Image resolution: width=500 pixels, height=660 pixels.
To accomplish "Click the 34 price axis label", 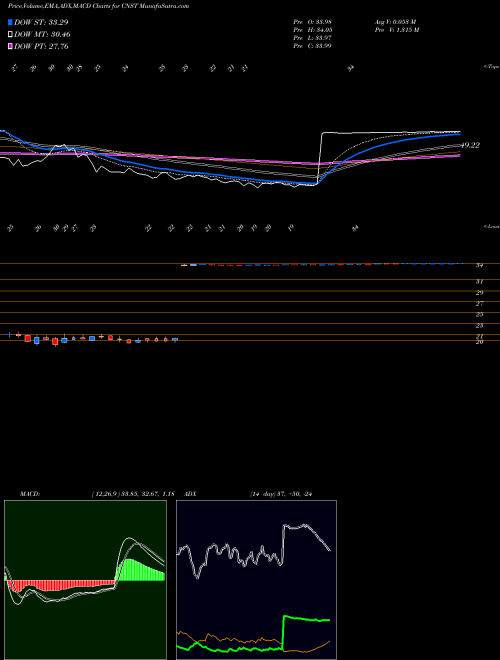I will pos(479,266).
